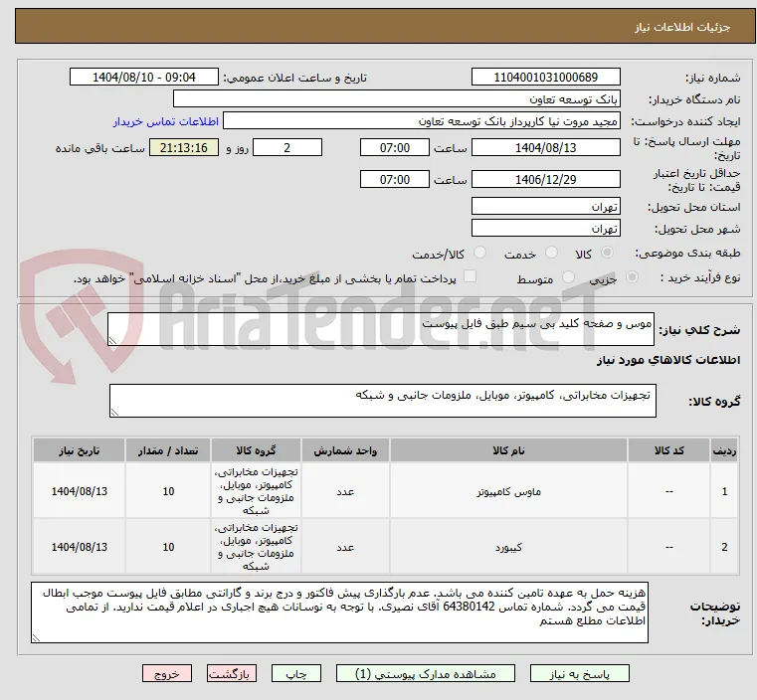Click resize grip of شرح کلی نیاز textarea
This screenshot has height=700, width=757.
(x=112, y=341)
